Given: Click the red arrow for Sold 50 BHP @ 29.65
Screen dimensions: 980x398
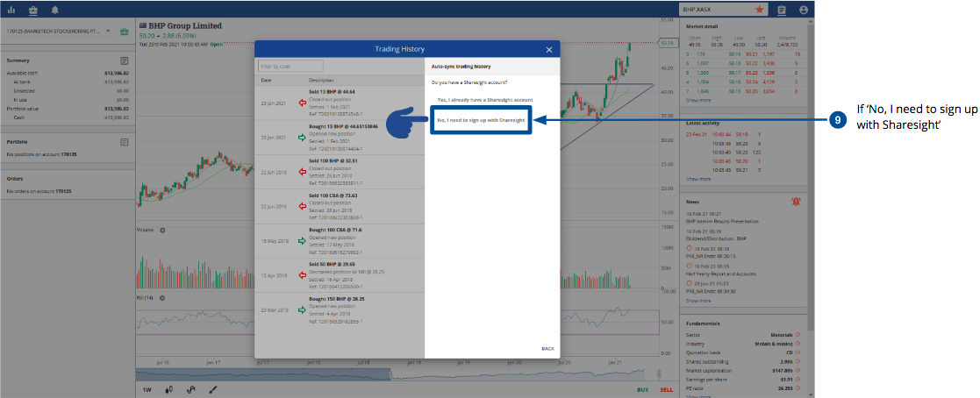Looking at the screenshot, I should [302, 275].
